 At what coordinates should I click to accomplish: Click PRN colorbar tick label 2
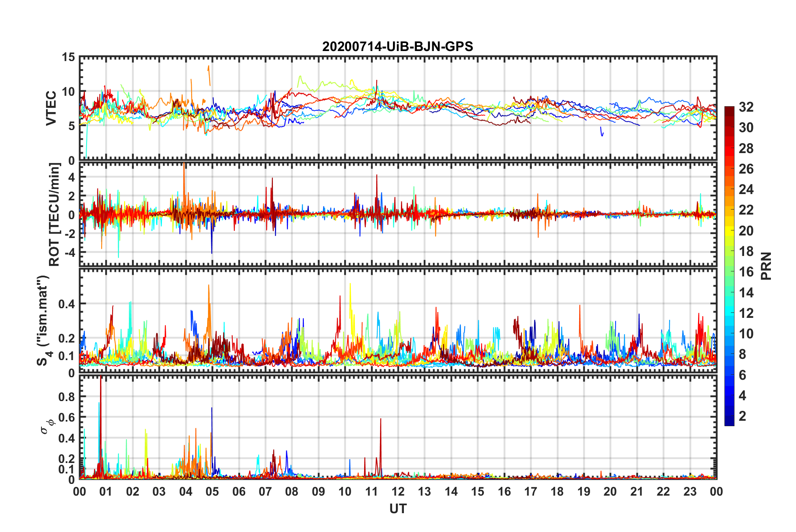(742, 416)
